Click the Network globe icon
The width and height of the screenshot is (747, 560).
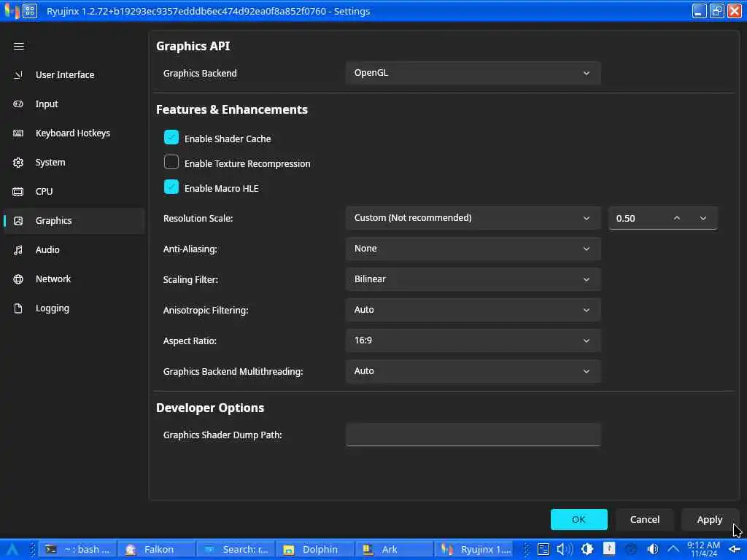tap(18, 279)
